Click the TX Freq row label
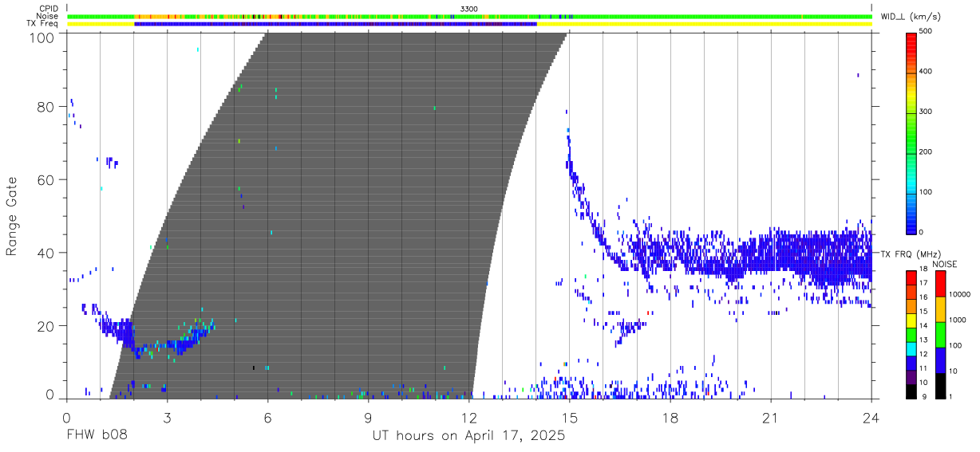 point(43,24)
